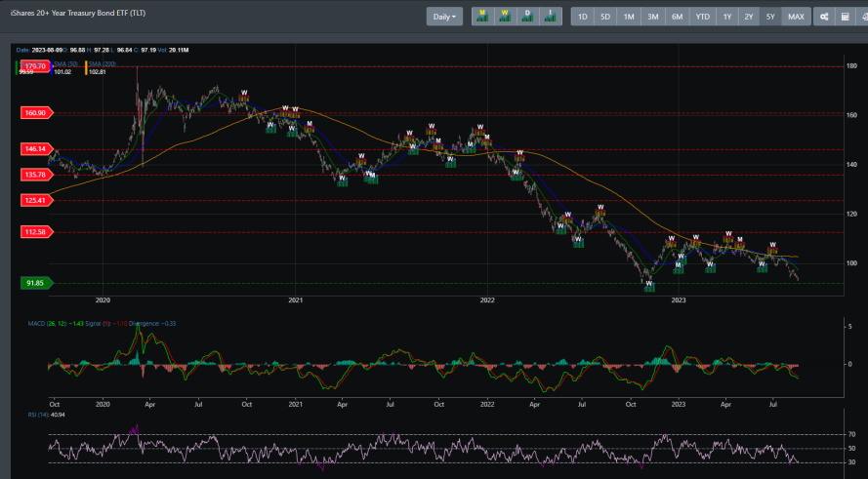Viewport: 868px width, 479px height.
Task: Click the 2022 label on price chart axis
Action: click(487, 300)
